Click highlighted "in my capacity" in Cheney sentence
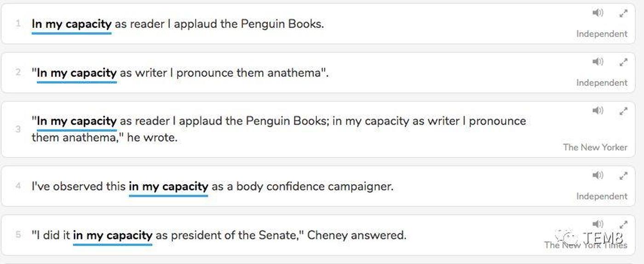Image resolution: width=644 pixels, height=264 pixels. pyautogui.click(x=113, y=236)
